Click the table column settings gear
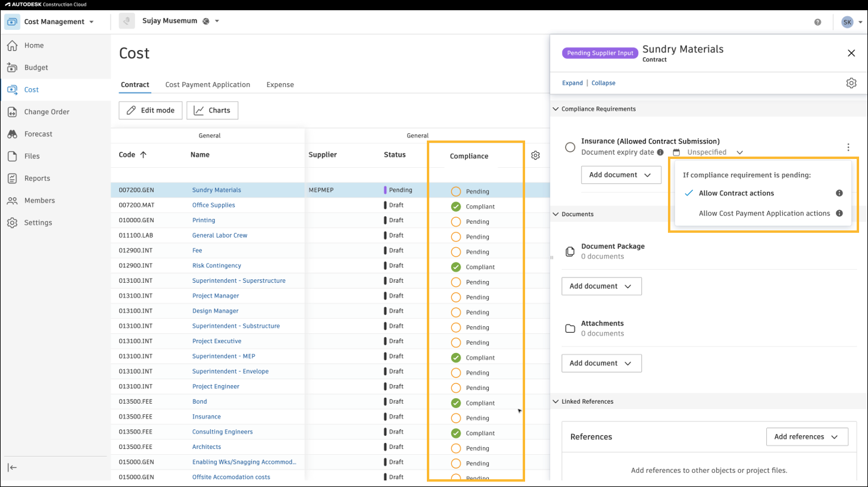 (x=535, y=155)
